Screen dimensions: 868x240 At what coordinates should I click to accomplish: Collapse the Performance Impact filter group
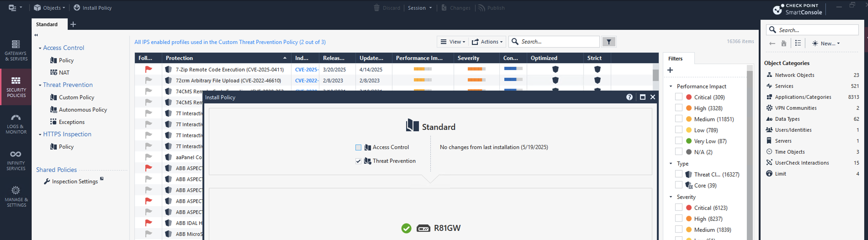tap(671, 86)
